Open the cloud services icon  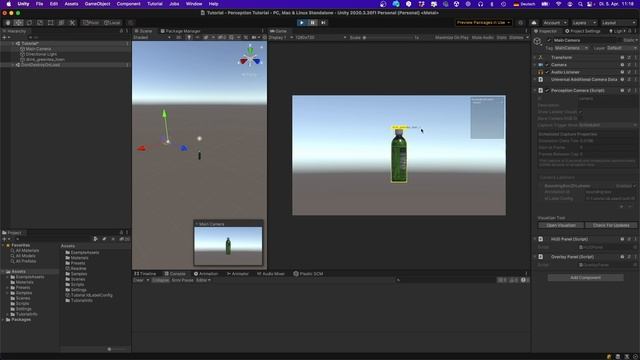click(534, 23)
